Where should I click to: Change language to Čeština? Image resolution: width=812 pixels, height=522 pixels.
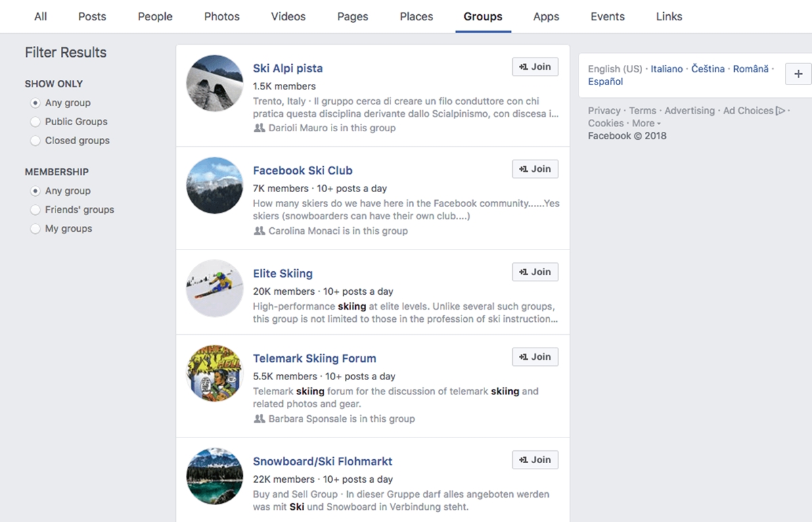708,69
